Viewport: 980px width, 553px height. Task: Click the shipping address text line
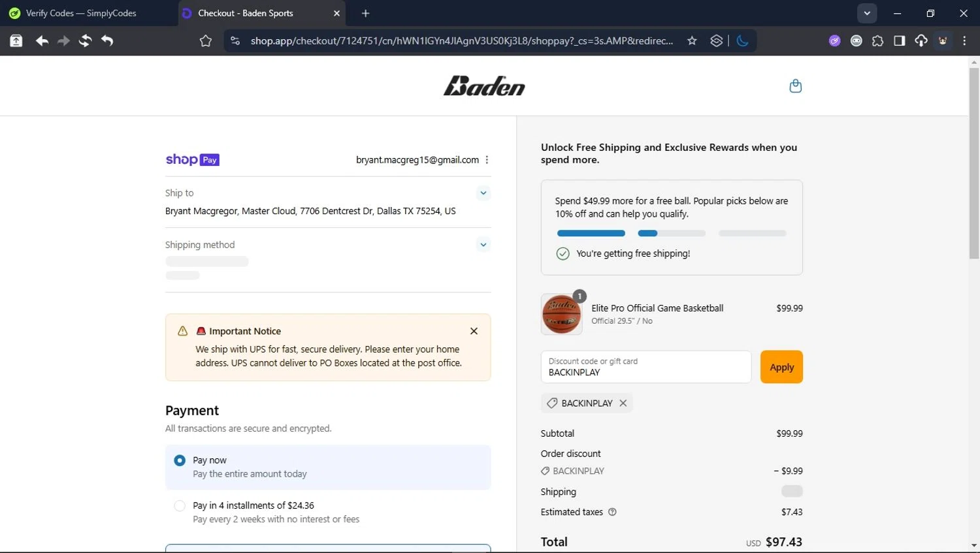[x=310, y=211]
